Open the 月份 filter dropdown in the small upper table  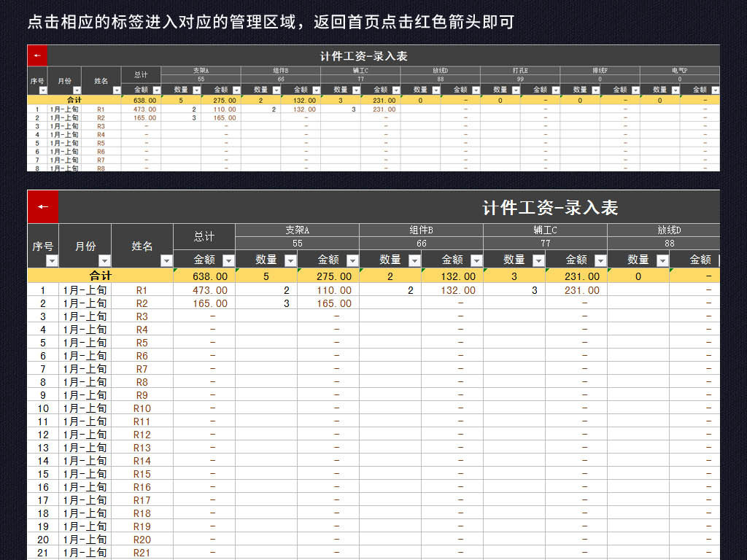[x=77, y=90]
